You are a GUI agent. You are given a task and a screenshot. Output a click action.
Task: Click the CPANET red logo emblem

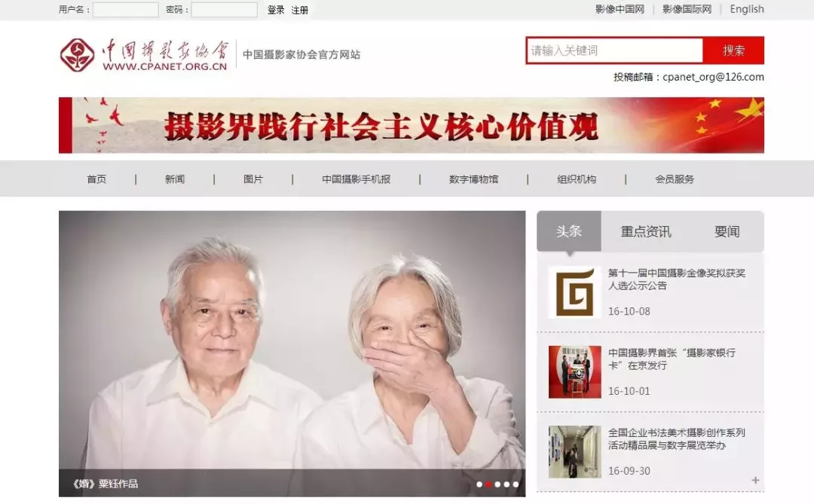tap(78, 54)
